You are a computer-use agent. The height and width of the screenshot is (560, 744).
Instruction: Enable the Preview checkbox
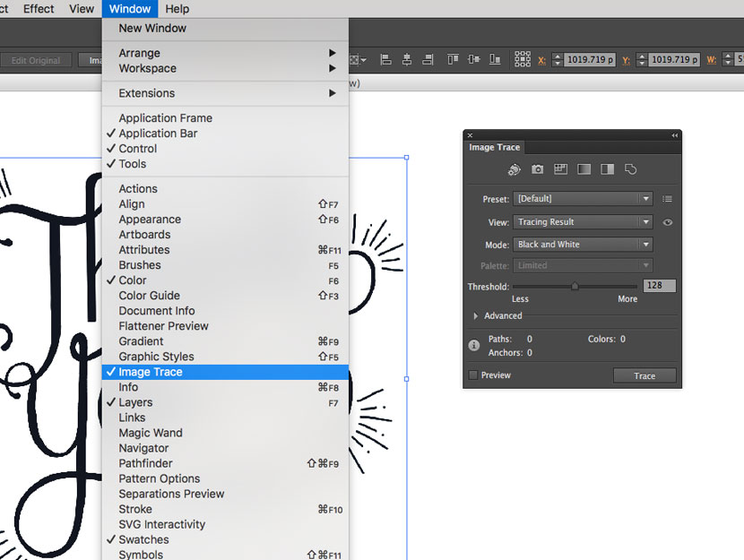pos(473,375)
